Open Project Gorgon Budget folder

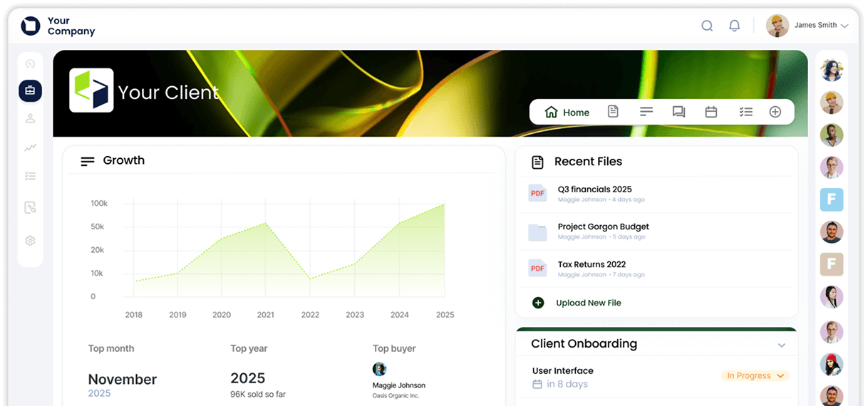tap(604, 227)
